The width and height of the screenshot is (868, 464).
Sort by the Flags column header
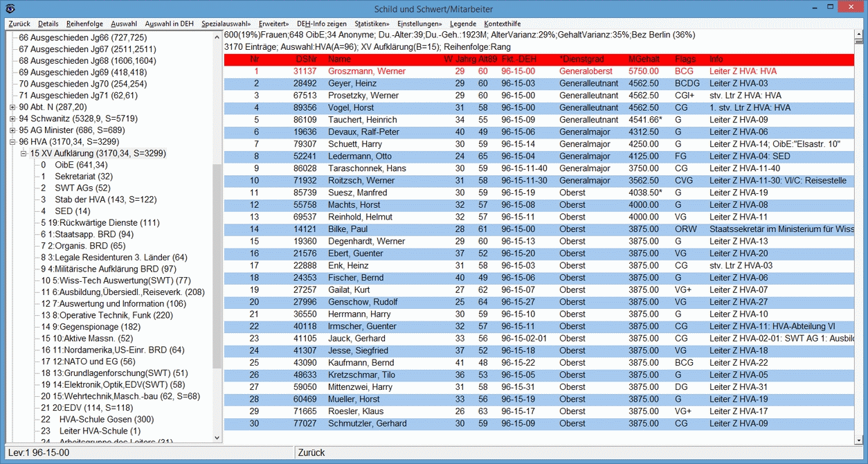tap(685, 60)
